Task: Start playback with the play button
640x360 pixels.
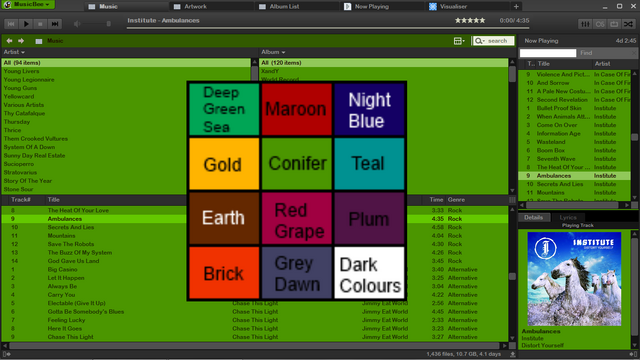Action: (26, 24)
